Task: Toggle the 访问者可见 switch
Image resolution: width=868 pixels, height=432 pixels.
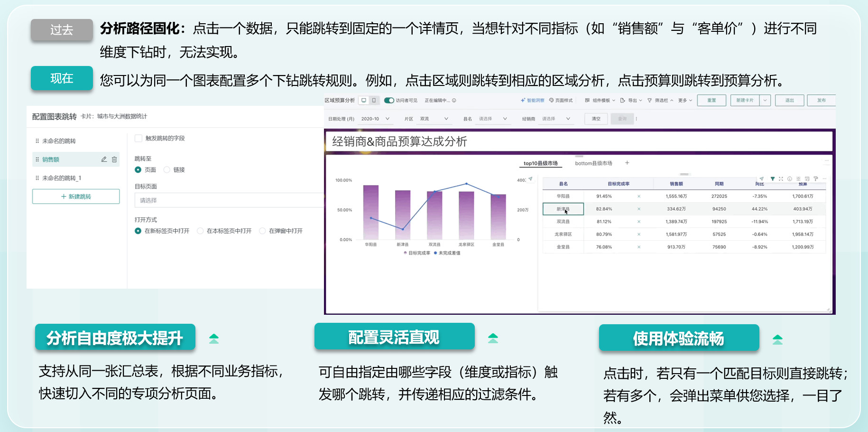Action: click(x=389, y=100)
